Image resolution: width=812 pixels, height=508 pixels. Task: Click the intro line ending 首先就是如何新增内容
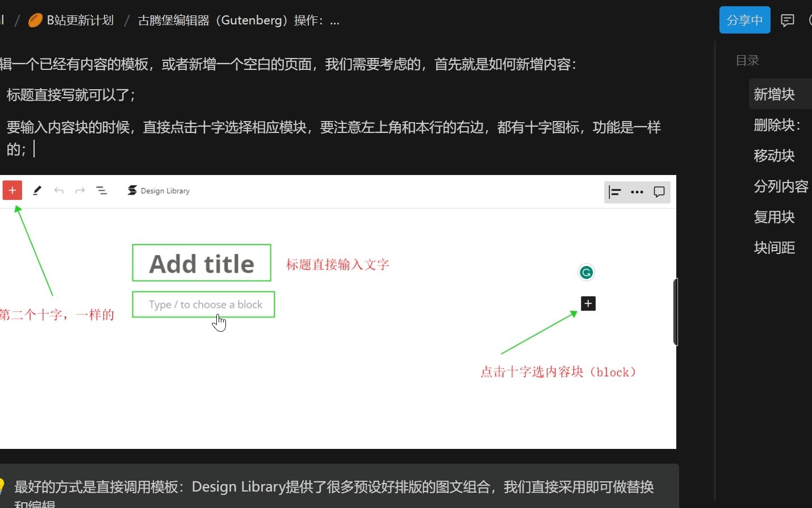288,64
